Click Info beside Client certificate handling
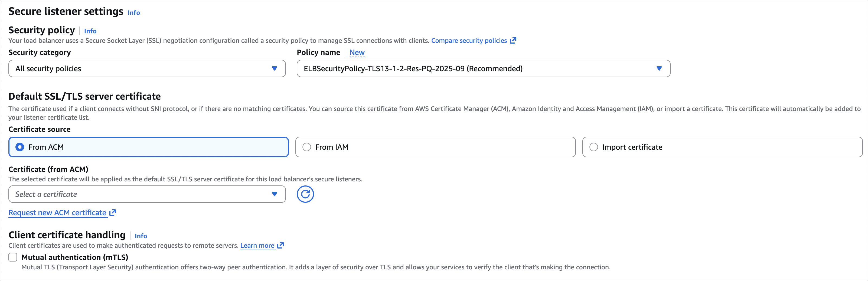 click(141, 236)
